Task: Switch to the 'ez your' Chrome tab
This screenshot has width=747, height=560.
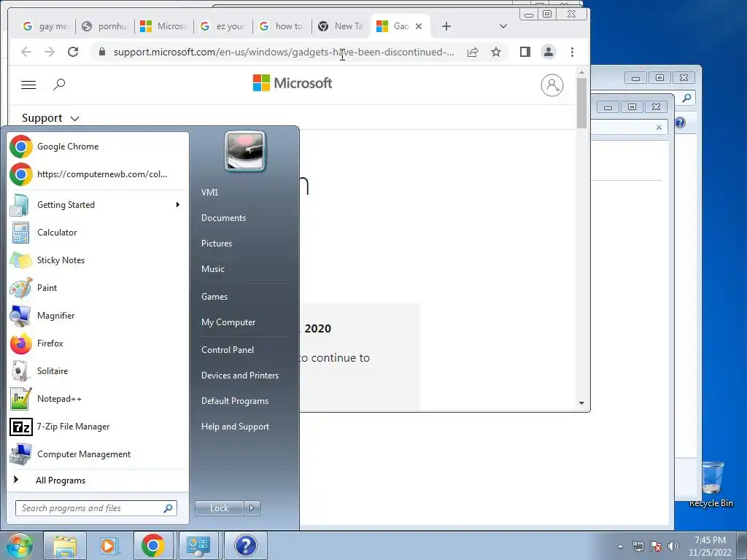Action: pos(223,26)
